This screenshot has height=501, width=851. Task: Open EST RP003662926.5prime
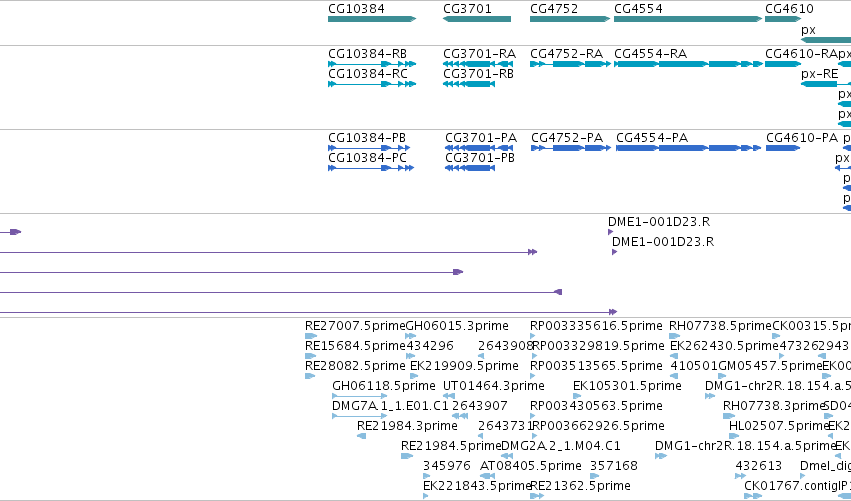click(x=598, y=426)
